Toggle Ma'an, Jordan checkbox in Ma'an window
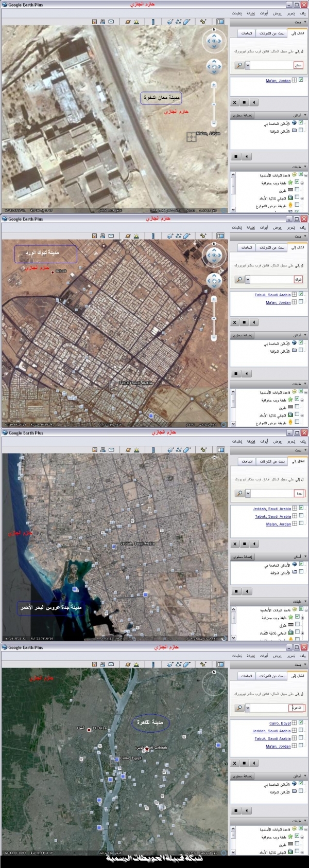309x868 pixels. point(301,80)
